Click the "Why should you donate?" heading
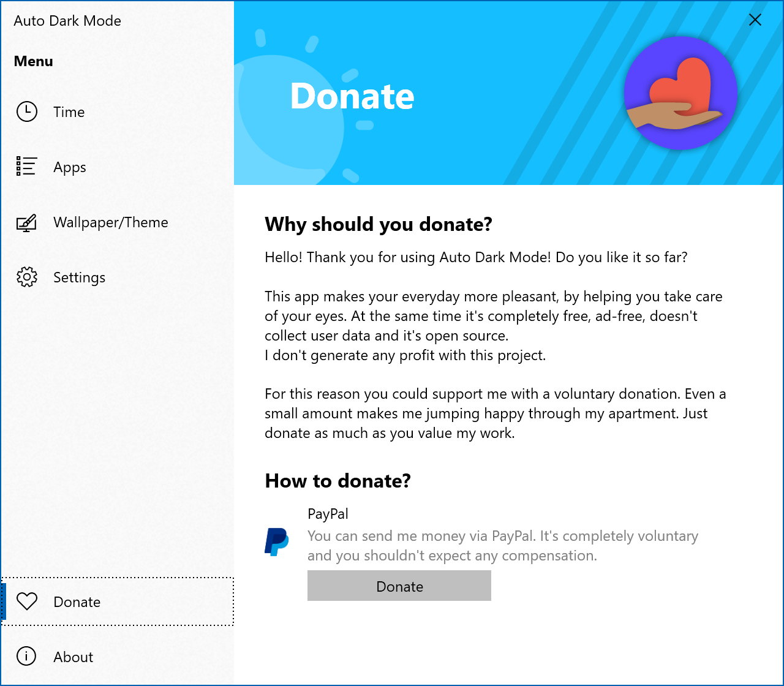Viewport: 784px width, 686px height. 379,224
